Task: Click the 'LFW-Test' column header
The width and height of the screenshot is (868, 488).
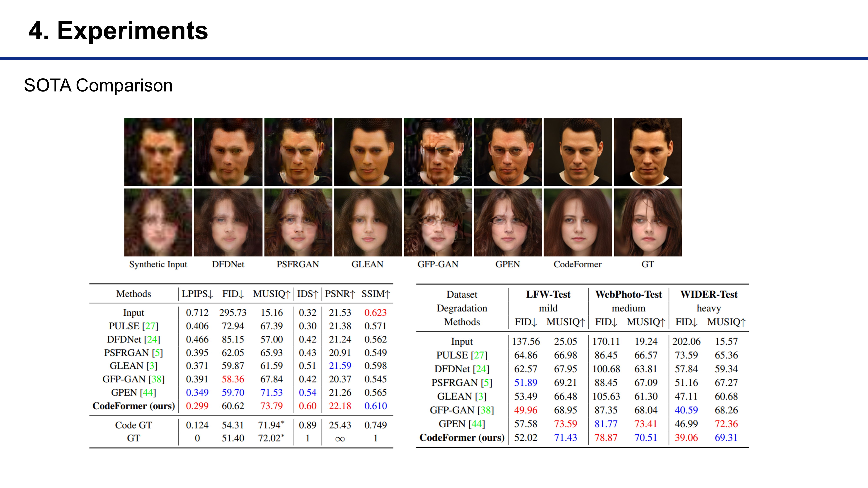Action: point(548,294)
